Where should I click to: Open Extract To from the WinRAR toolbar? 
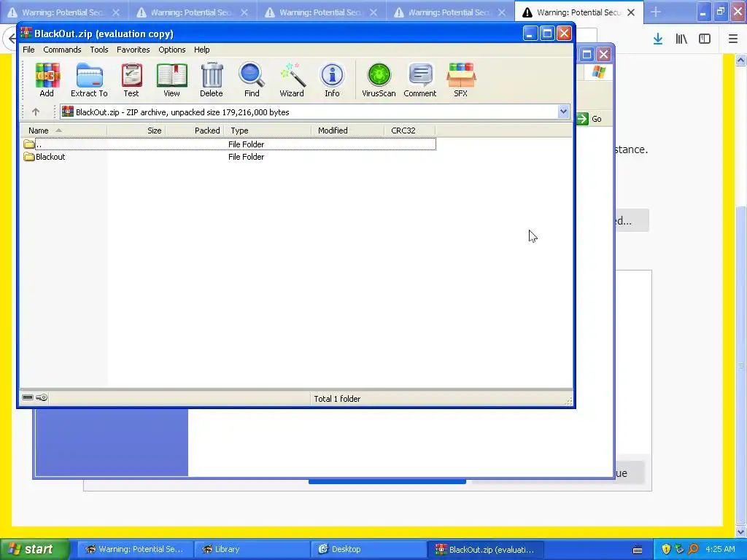pyautogui.click(x=89, y=79)
